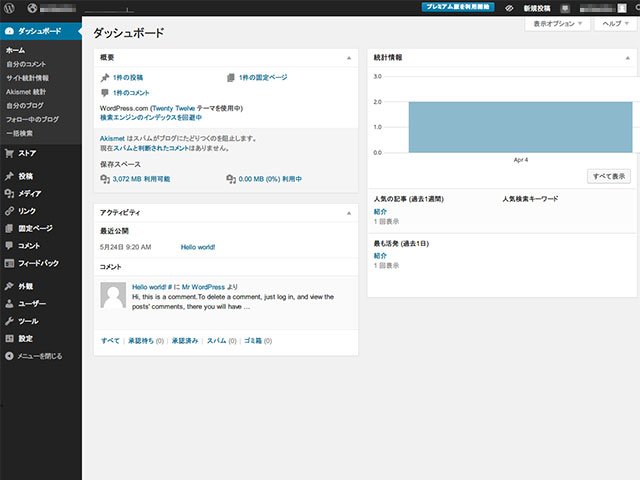
Task: Filter comments by 承認済み
Action: click(185, 341)
